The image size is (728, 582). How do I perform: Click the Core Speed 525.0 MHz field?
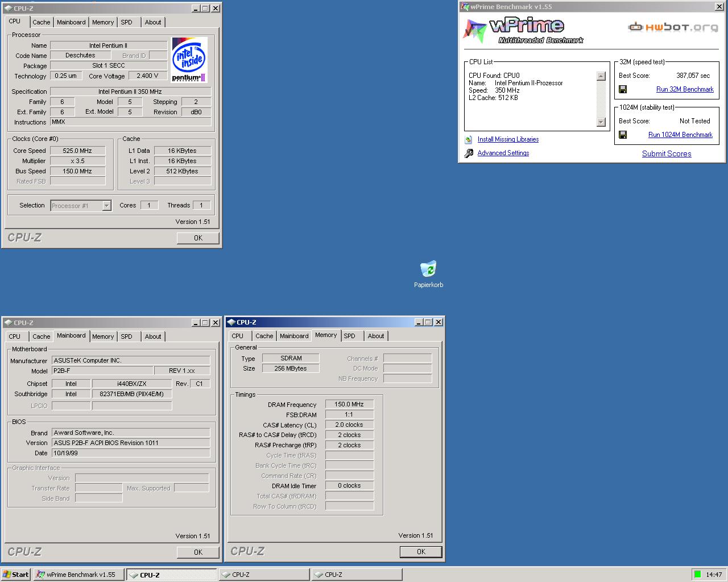tap(78, 151)
